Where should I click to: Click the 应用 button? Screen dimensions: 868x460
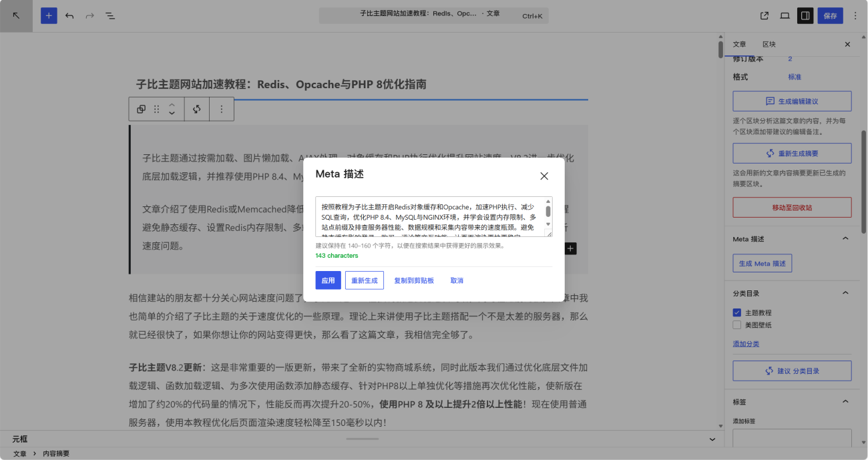(328, 280)
